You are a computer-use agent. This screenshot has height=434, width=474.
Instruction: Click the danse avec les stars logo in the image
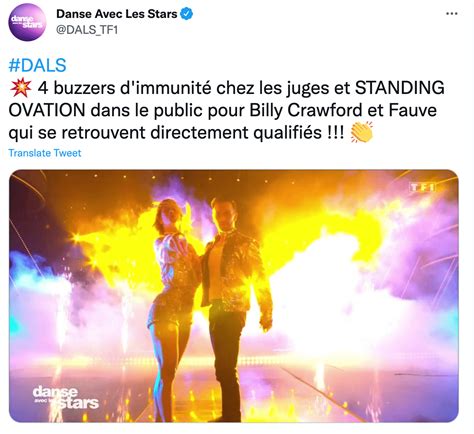coord(66,397)
